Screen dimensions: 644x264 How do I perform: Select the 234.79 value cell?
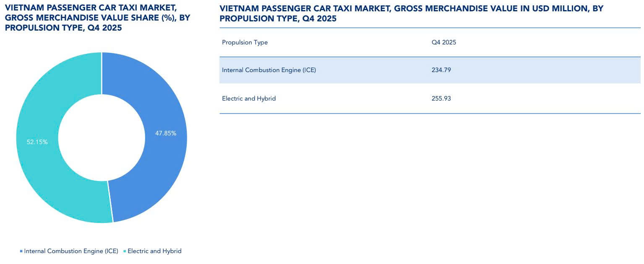441,70
